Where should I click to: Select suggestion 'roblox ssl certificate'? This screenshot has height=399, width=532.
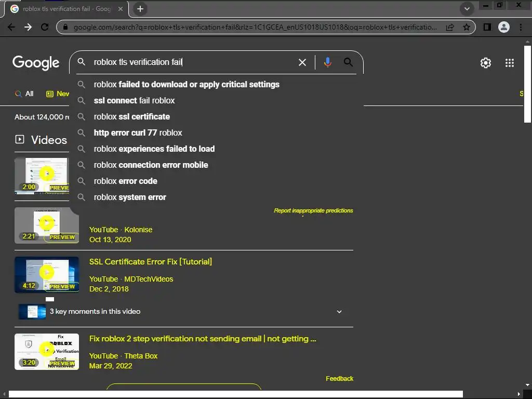tap(217, 117)
